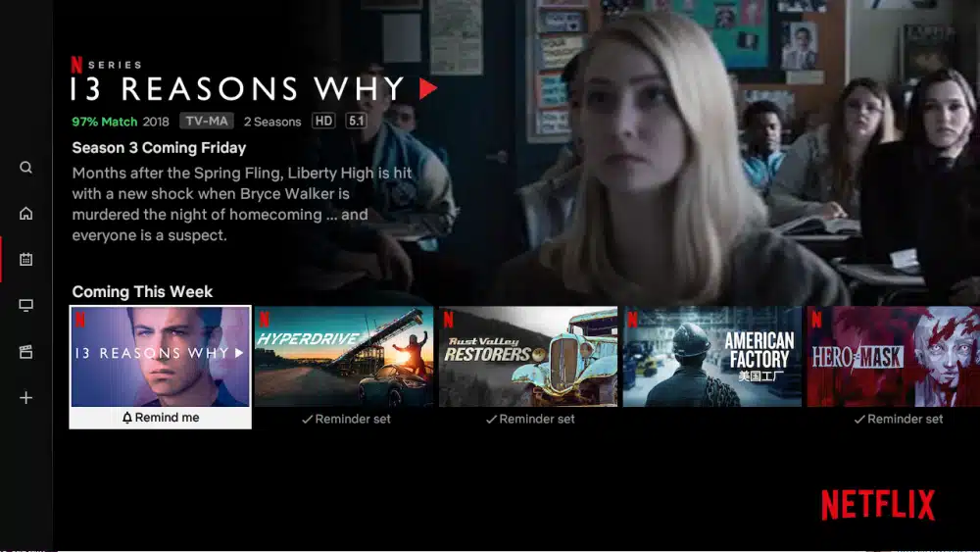Click the 2018 release year
980x552 pixels.
pos(156,122)
